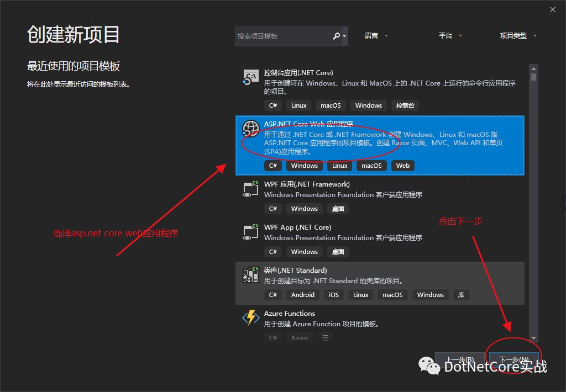The width and height of the screenshot is (566, 392).
Task: Click the 用于创建 Azure Function 项目的模板 description
Action: (x=322, y=324)
